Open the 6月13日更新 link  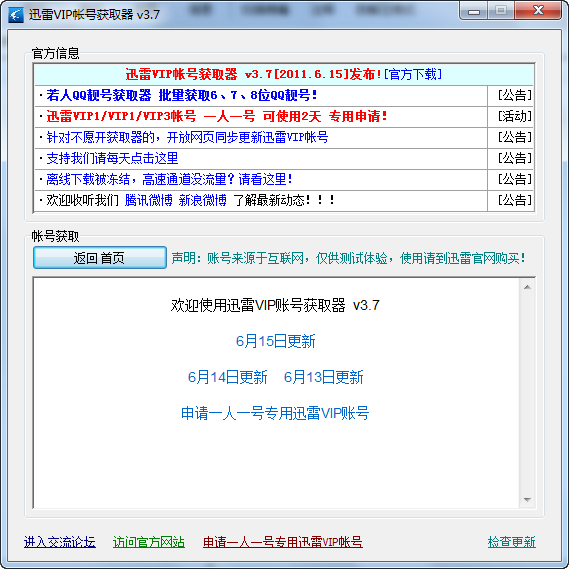click(x=323, y=377)
